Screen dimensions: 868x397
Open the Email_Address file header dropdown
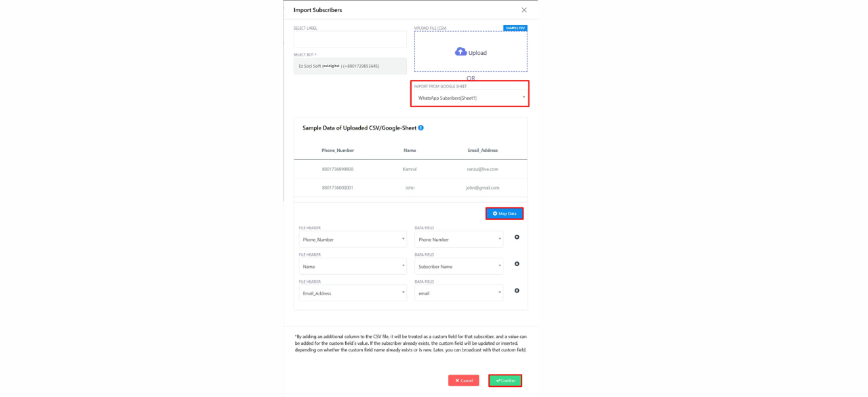pos(353,293)
